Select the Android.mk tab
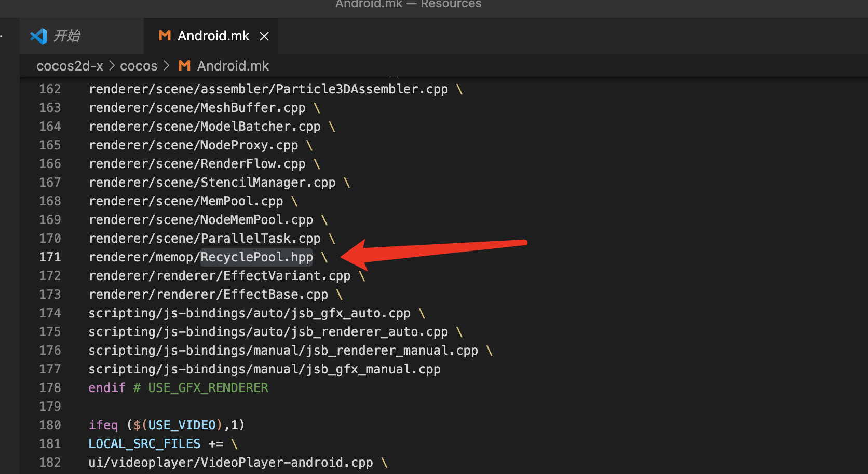Screen dimensions: 868x474 [213, 36]
